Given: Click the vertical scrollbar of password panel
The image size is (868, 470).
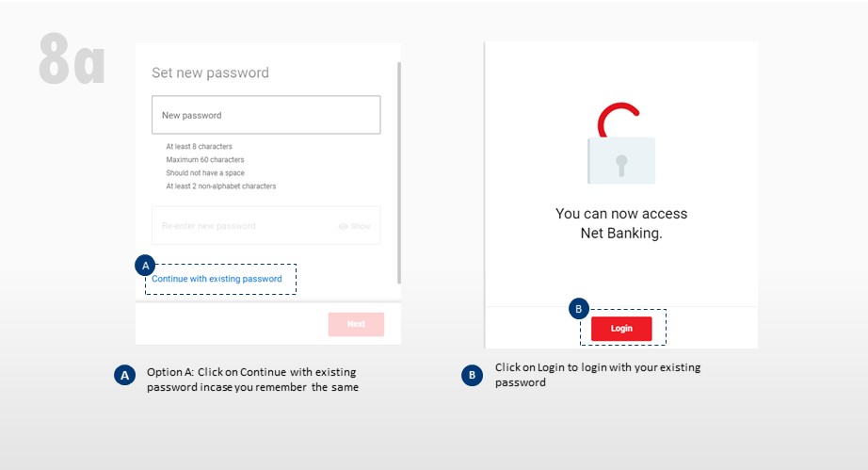Looking at the screenshot, I should (399, 170).
